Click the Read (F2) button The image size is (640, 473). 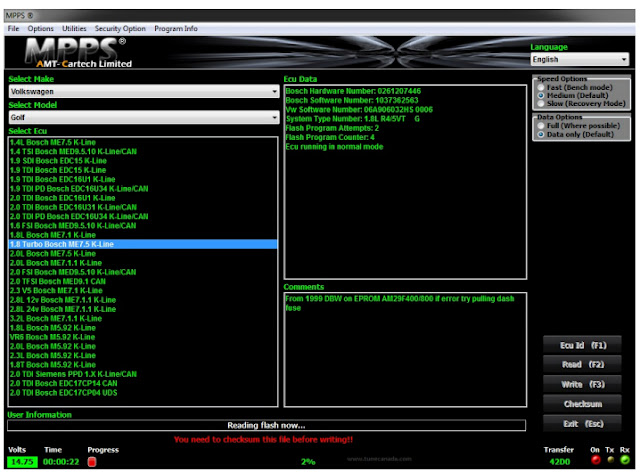[x=582, y=364]
